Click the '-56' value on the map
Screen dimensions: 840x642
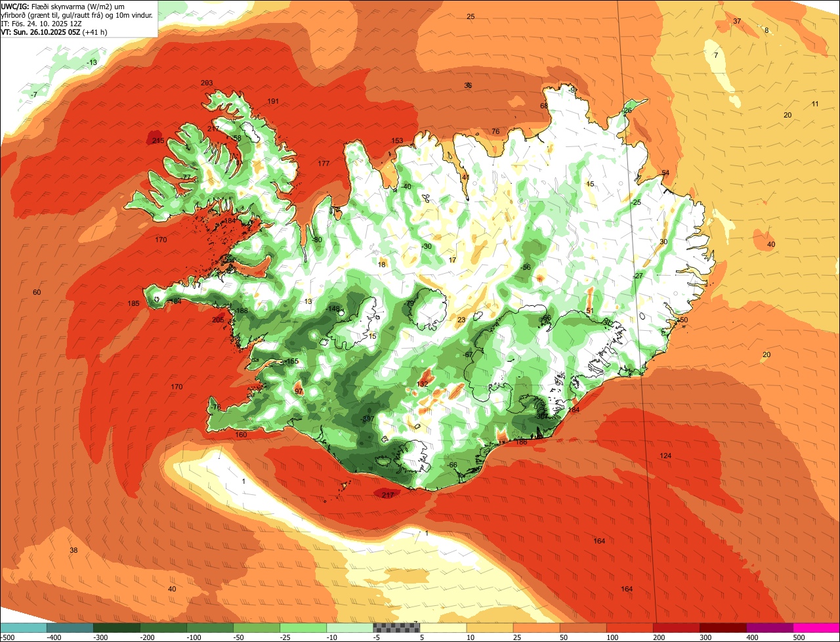click(525, 267)
